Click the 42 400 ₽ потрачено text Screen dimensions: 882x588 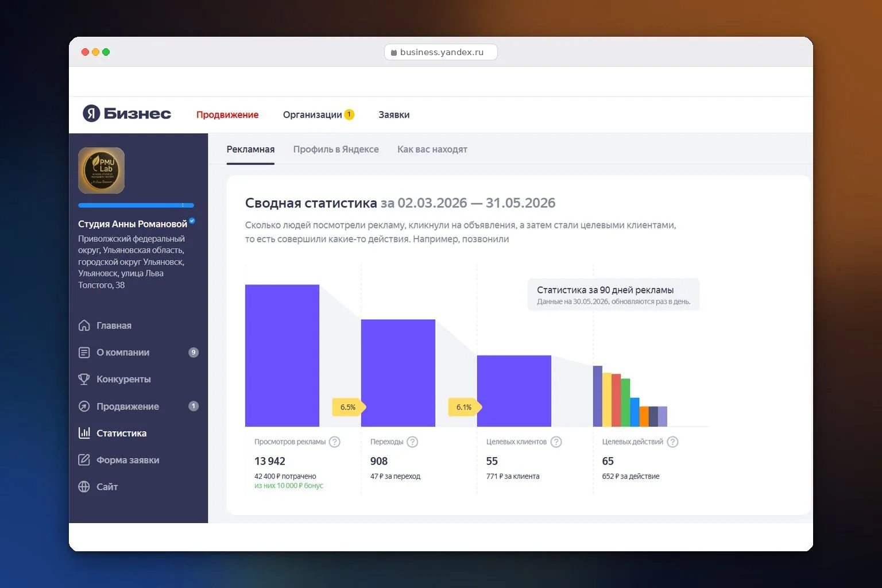285,476
